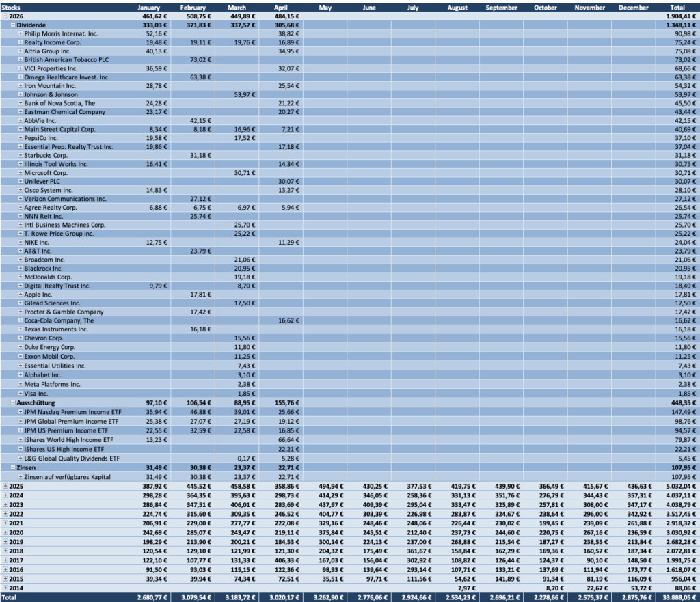Viewport: 700px width, 602px height.
Task: Expand the 2021 year row
Action: pyautogui.click(x=5, y=523)
